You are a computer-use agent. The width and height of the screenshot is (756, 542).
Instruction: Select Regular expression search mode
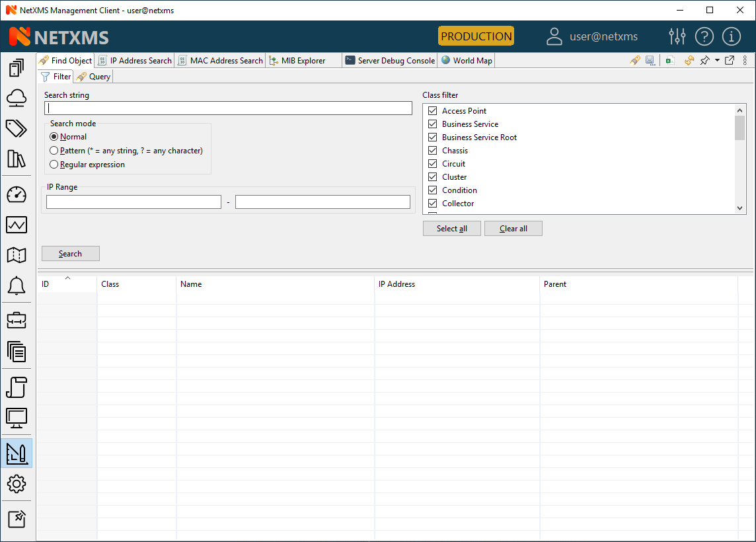[x=54, y=165]
